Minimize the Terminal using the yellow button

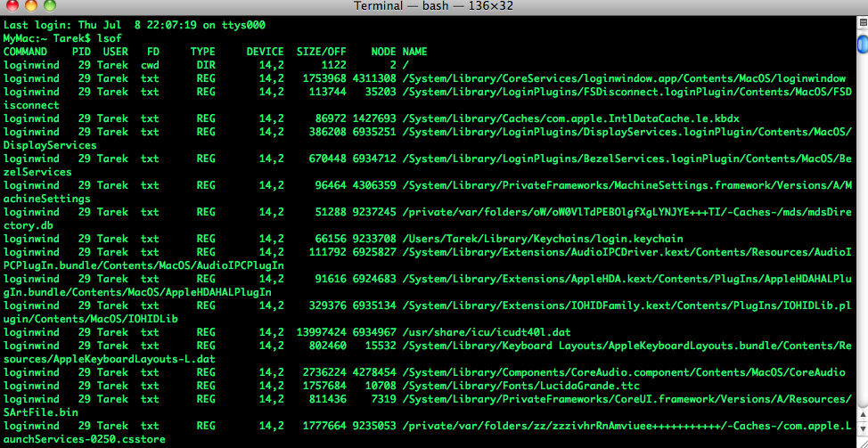click(33, 6)
